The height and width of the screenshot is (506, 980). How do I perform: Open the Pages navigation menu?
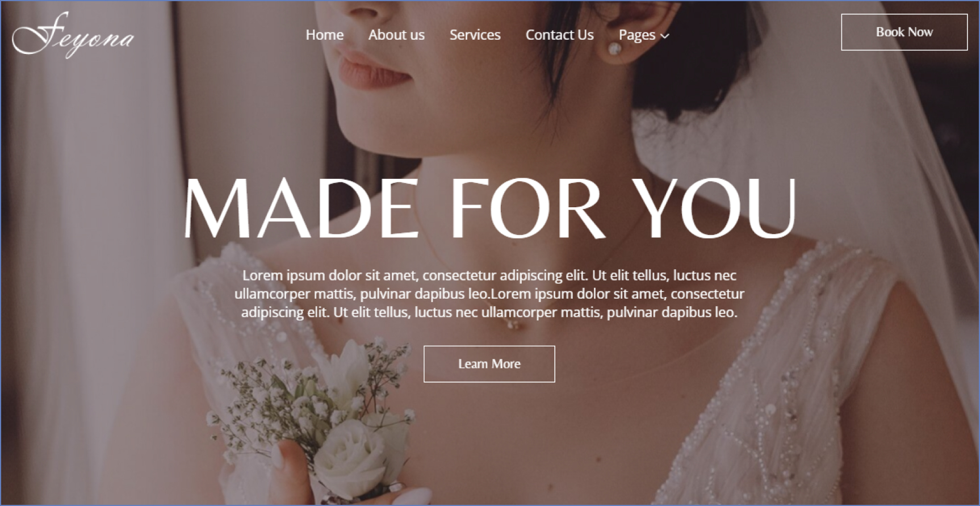(644, 35)
